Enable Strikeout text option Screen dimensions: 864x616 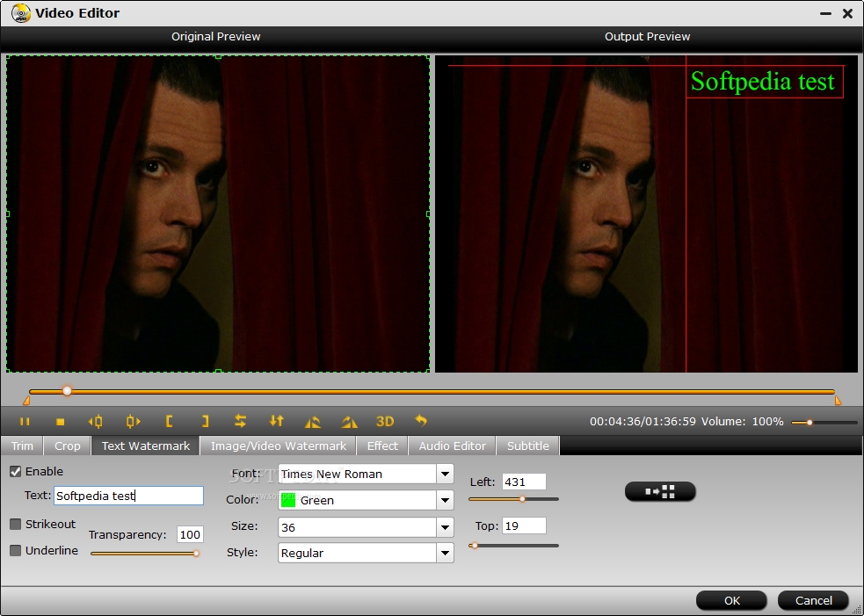16,524
